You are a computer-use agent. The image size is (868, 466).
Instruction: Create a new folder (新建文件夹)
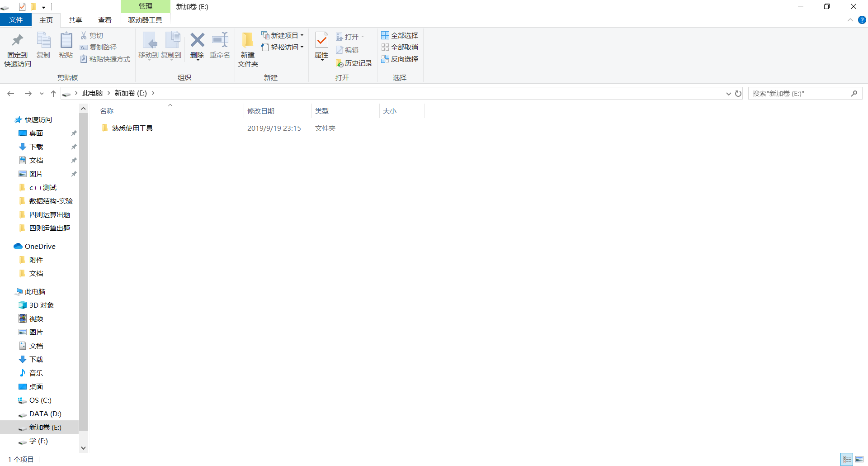(x=248, y=50)
